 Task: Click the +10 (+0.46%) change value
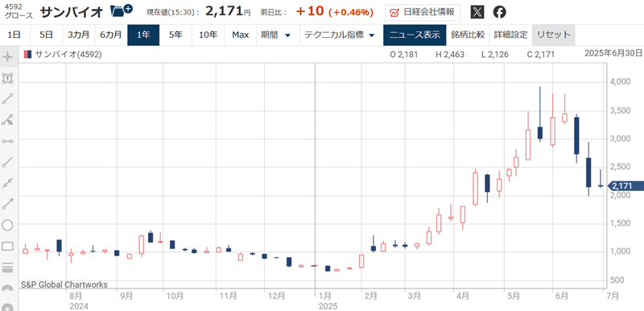pyautogui.click(x=334, y=11)
